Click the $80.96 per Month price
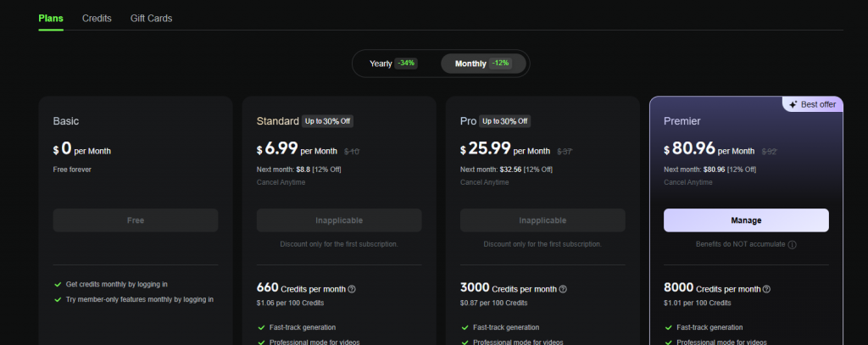Viewport: 868px width, 345px height. [x=709, y=148]
